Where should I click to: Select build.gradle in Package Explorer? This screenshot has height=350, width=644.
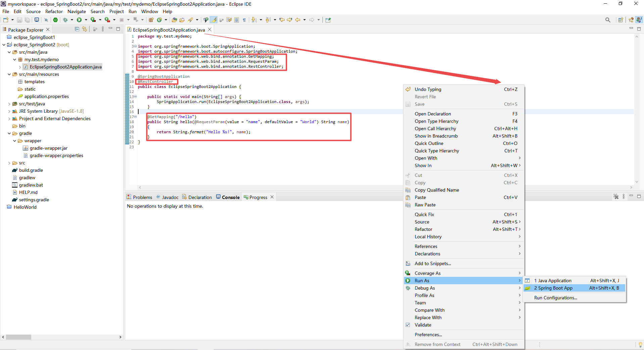tap(31, 170)
